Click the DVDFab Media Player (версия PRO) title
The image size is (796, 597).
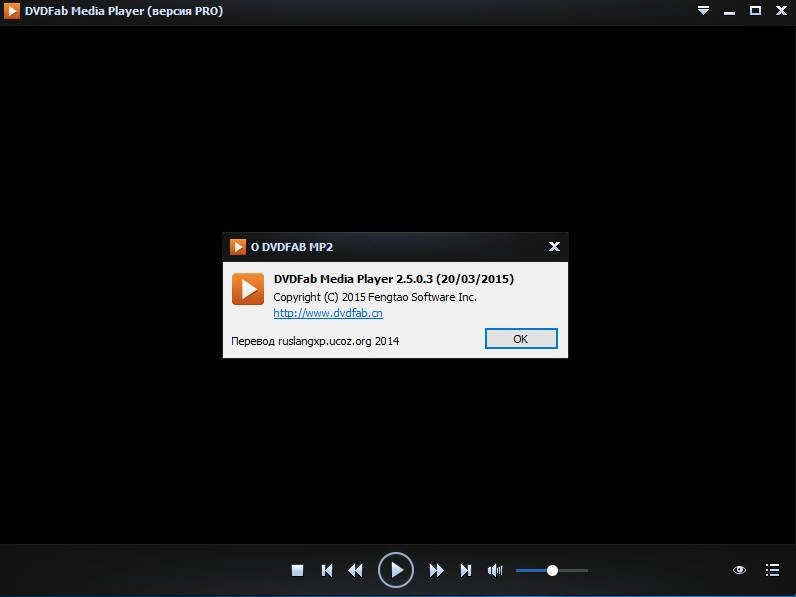[124, 11]
